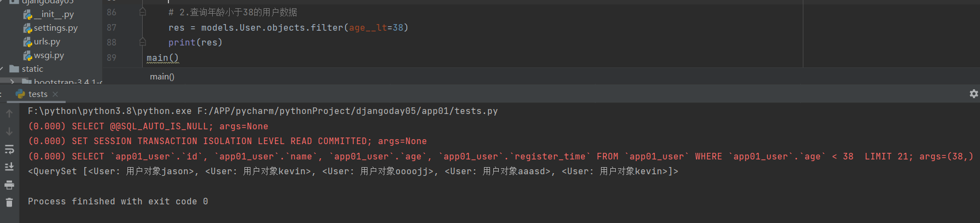
Task: Click line number 89 in the gutter
Action: 112,58
